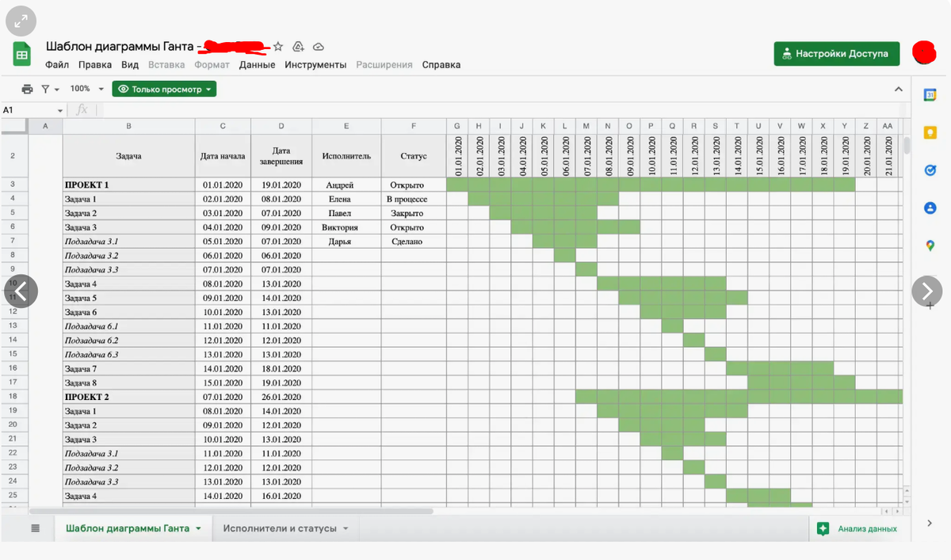Collapse the toolbar with the up chevron

click(899, 90)
